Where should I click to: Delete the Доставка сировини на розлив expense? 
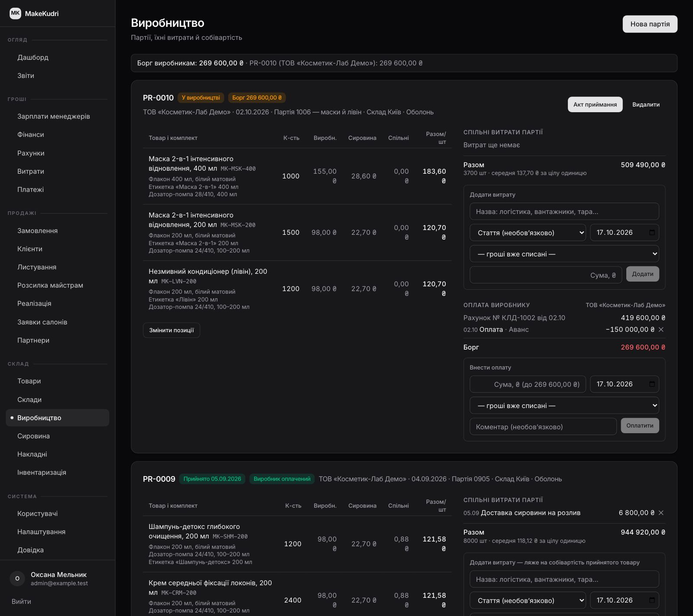(x=661, y=513)
